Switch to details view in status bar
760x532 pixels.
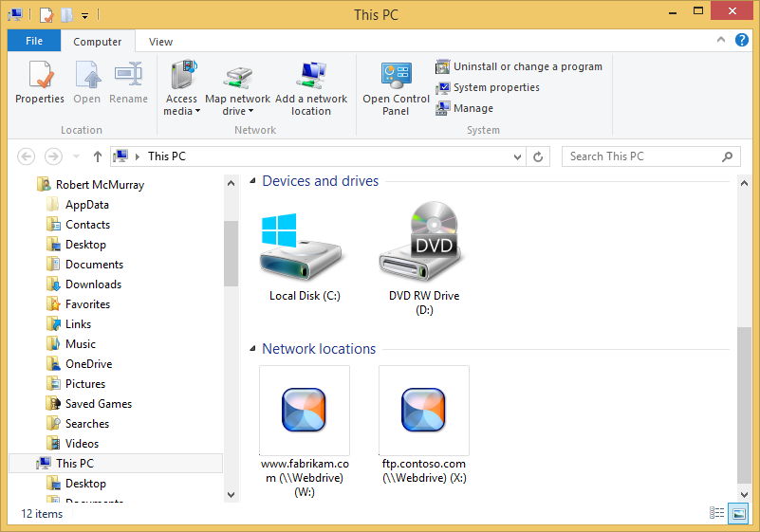point(717,513)
